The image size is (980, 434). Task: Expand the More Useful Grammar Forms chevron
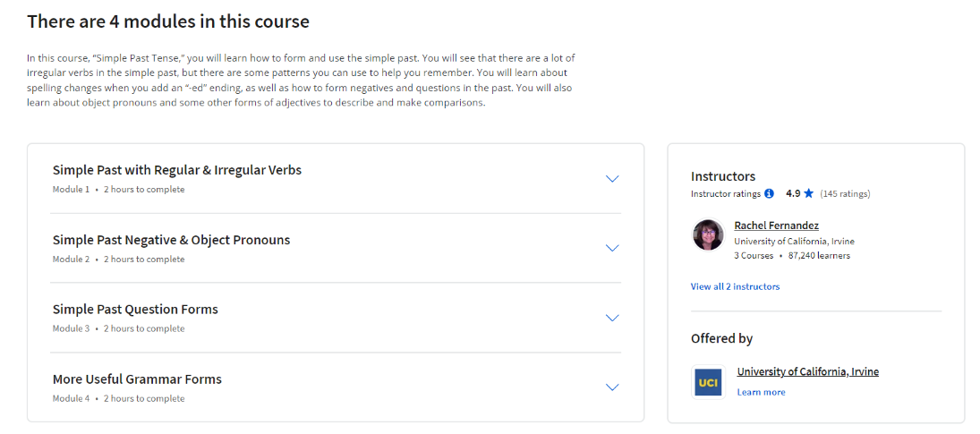coord(612,387)
